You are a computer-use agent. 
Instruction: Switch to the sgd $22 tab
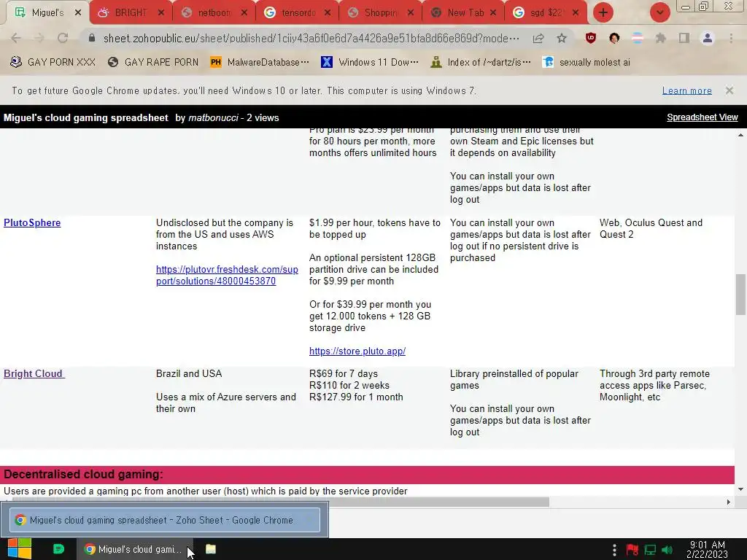(546, 13)
